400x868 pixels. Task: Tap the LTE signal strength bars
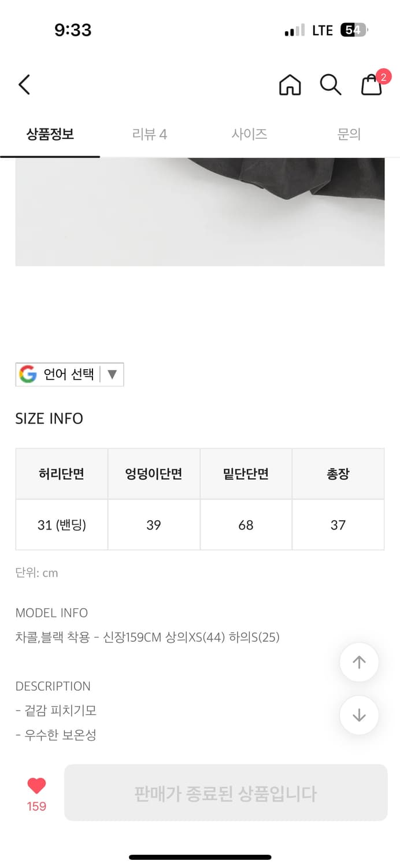click(x=295, y=29)
